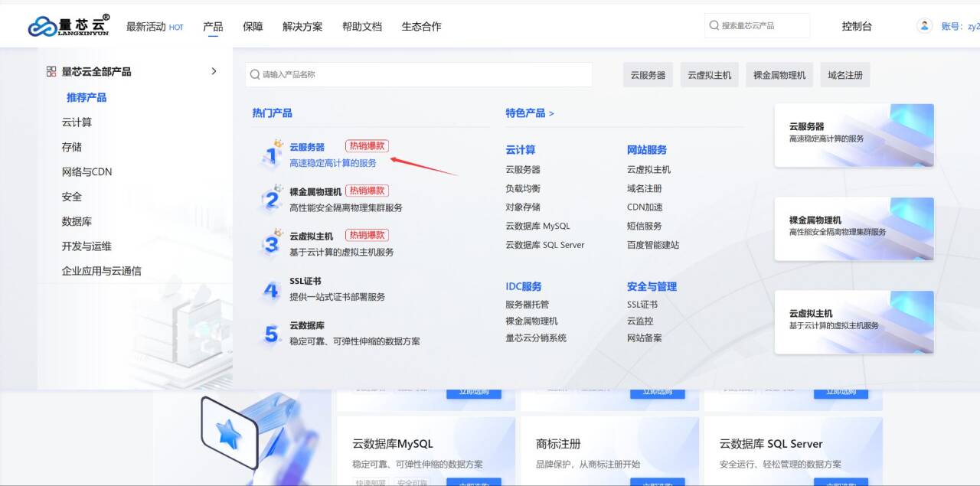Click the 量芯云 logo icon

pos(42,27)
